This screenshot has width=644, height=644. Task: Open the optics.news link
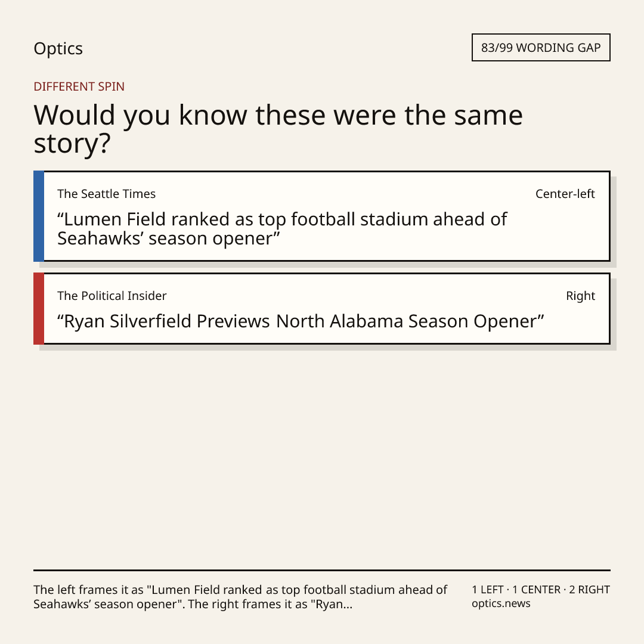coord(501,603)
